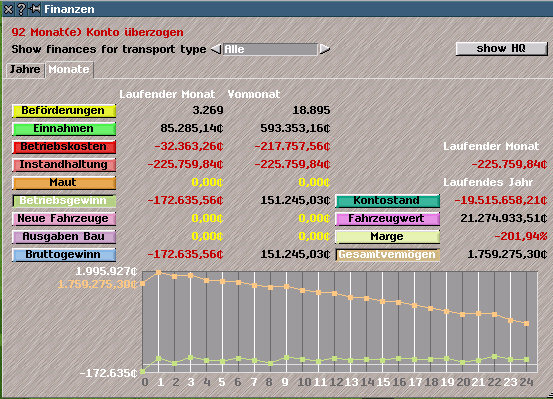Open the Alle transport type combo box
The width and height of the screenshot is (553, 399).
[270, 49]
